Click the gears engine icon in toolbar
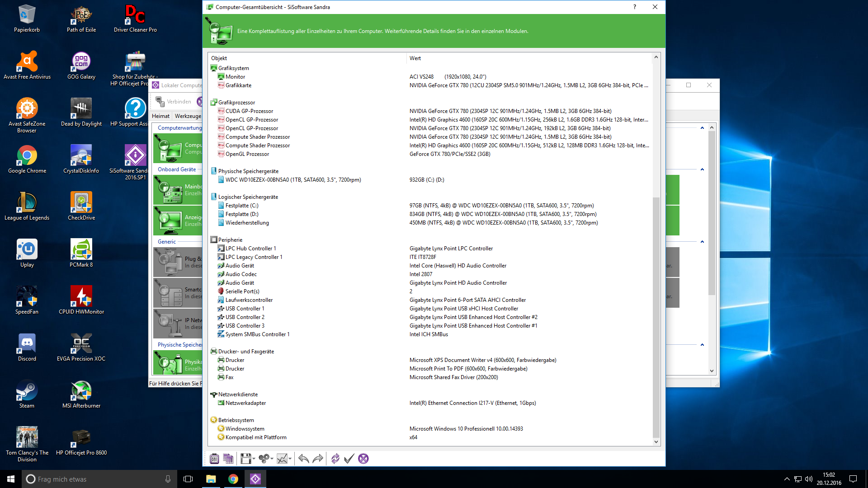This screenshot has width=868, height=488. (264, 459)
